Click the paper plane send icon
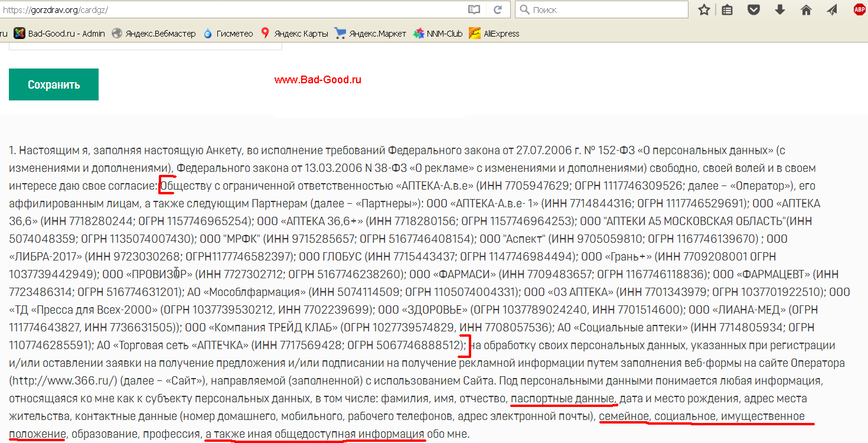 (832, 9)
